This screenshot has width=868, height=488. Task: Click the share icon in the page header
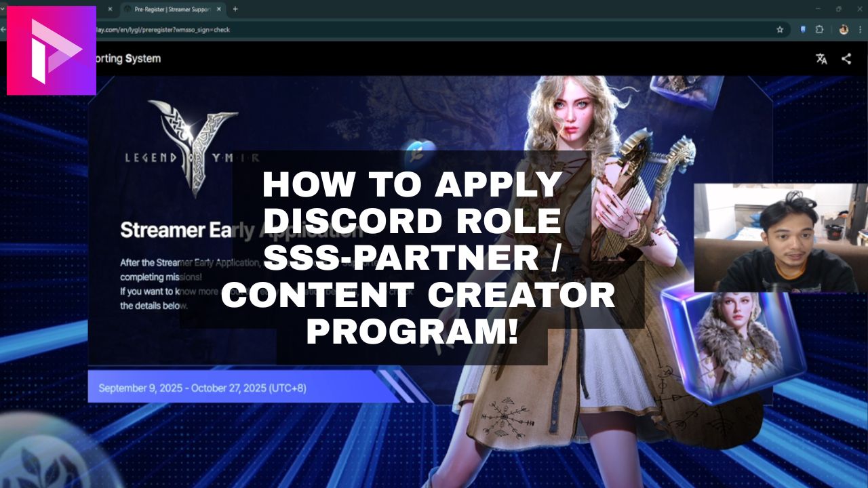(846, 59)
